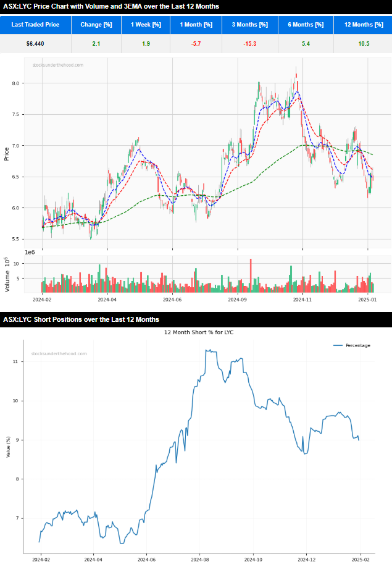
Task: Click the 11 tick on short percentage axis
Action: click(x=15, y=361)
